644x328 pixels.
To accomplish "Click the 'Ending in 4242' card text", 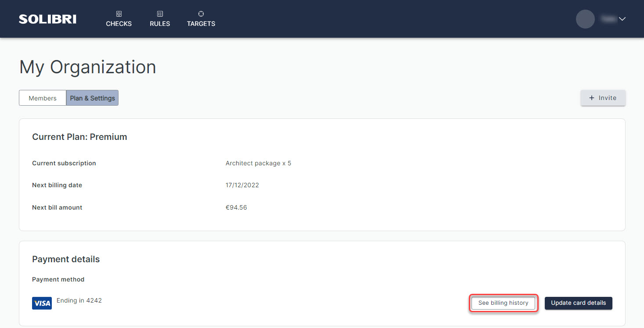I will tap(79, 300).
